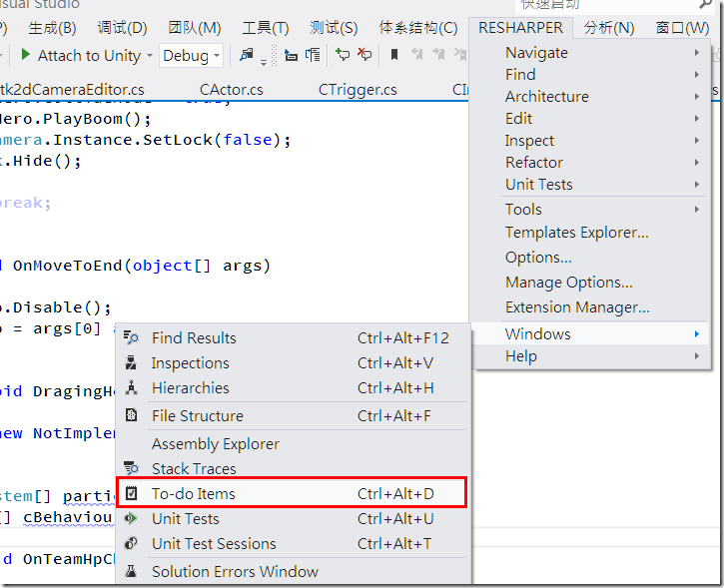Click the previous bookmark toolbar icon
Image resolution: width=724 pixels, height=588 pixels.
point(417,55)
